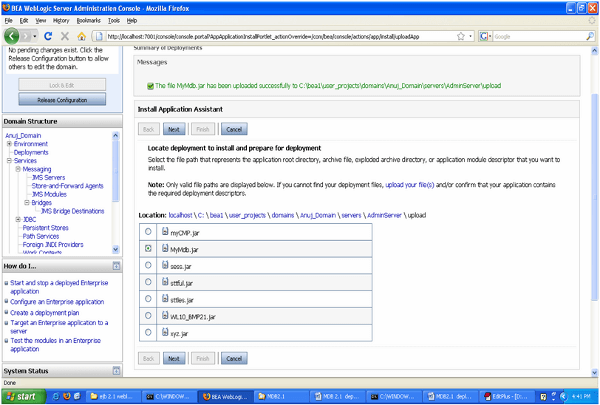Click the top Next button

(x=174, y=129)
